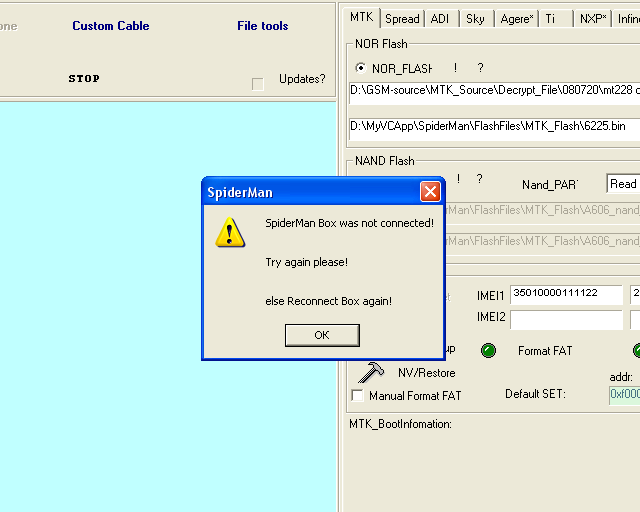
Task: Open the Sky tab
Action: pyautogui.click(x=475, y=19)
